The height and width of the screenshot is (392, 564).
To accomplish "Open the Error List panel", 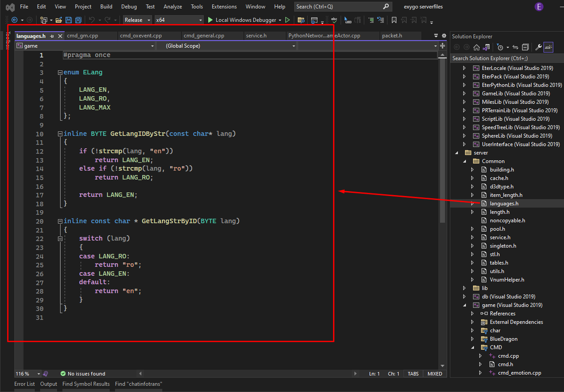I will [25, 384].
